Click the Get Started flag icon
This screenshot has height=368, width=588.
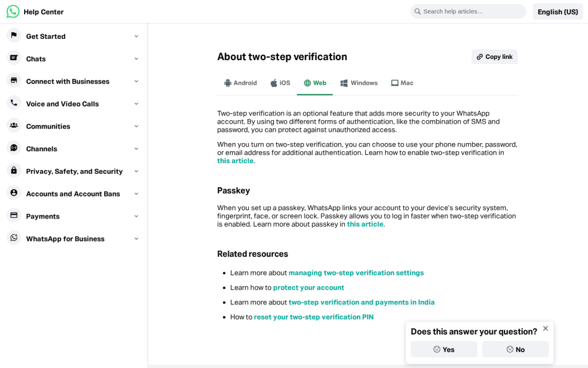(x=14, y=35)
